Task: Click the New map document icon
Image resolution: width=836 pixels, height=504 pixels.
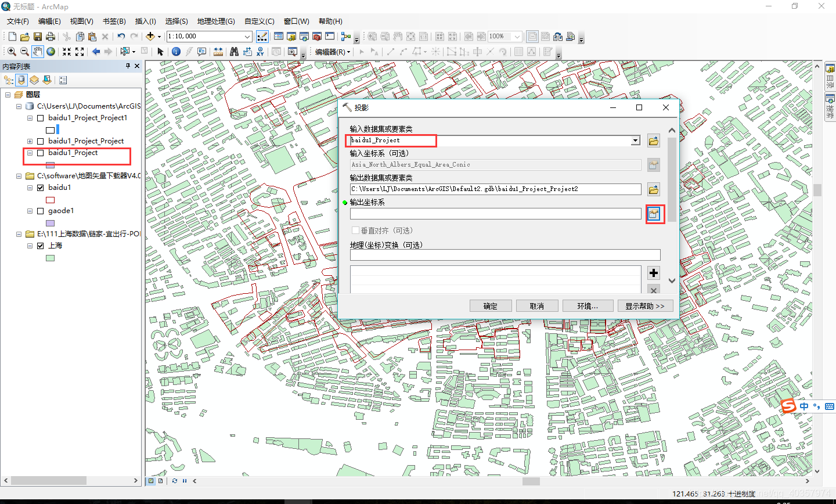Action: coord(12,37)
